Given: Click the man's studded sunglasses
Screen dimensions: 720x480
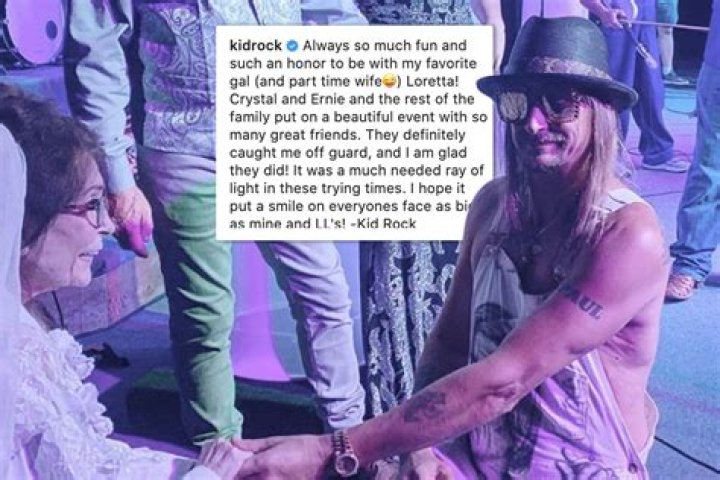Looking at the screenshot, I should [x=541, y=105].
